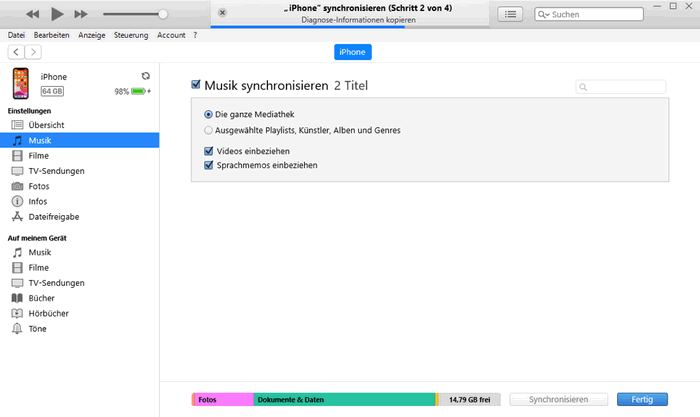Cancel the sync with the X icon
The width and height of the screenshot is (700, 417).
(222, 13)
